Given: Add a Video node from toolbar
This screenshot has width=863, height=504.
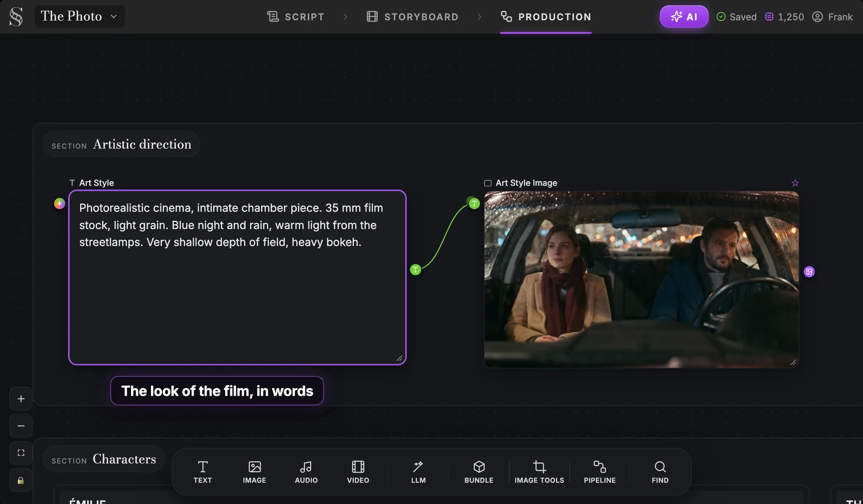Looking at the screenshot, I should click(358, 472).
